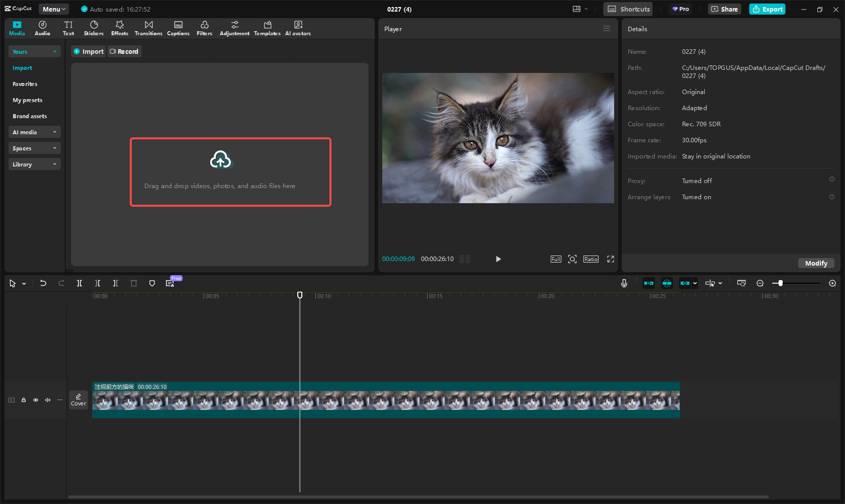Open the Effects panel icon
The width and height of the screenshot is (845, 504).
[x=120, y=28]
